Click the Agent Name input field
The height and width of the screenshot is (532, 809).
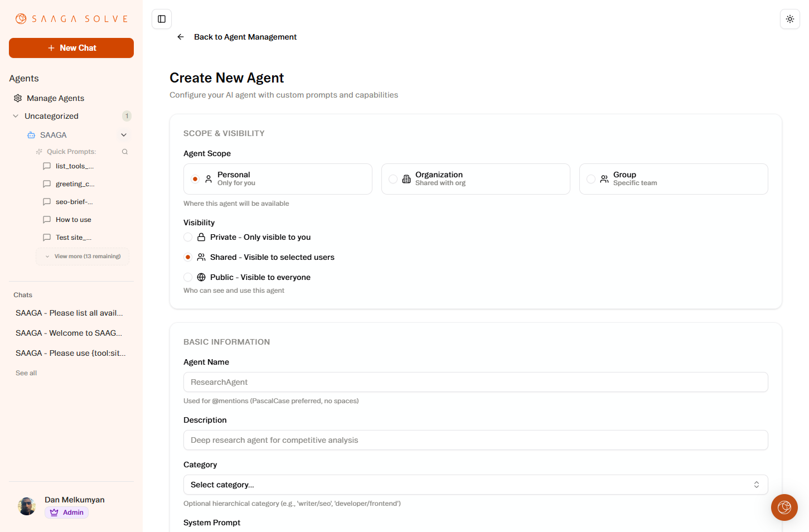click(475, 382)
